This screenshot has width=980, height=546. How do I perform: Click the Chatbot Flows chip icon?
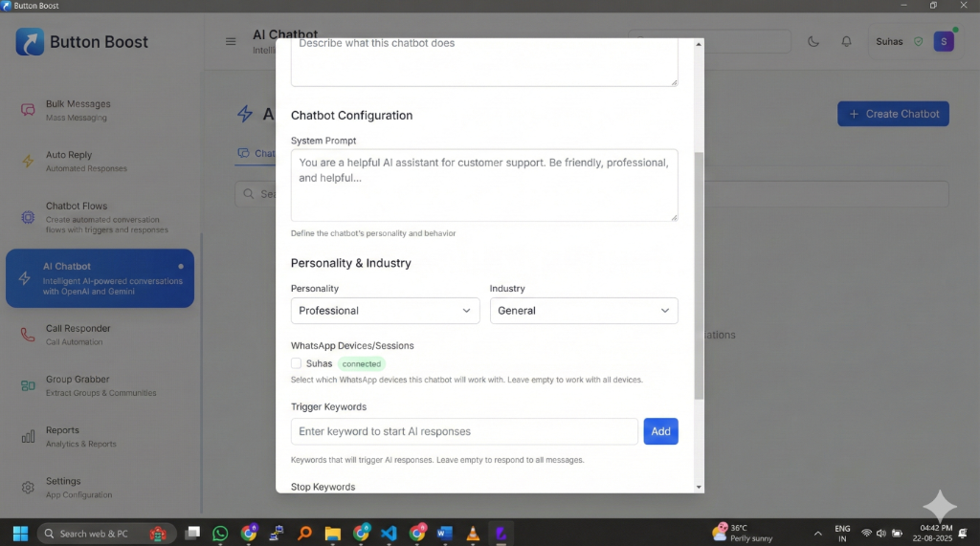click(x=28, y=217)
